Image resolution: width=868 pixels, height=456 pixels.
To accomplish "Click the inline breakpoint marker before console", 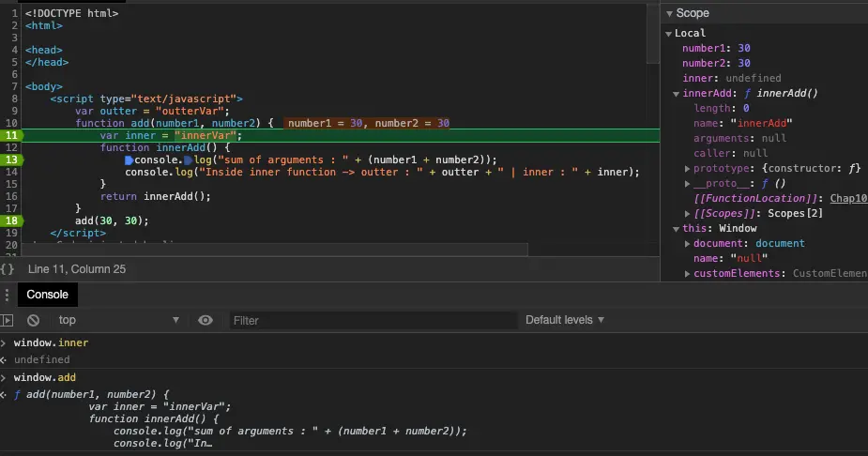I will 129,160.
